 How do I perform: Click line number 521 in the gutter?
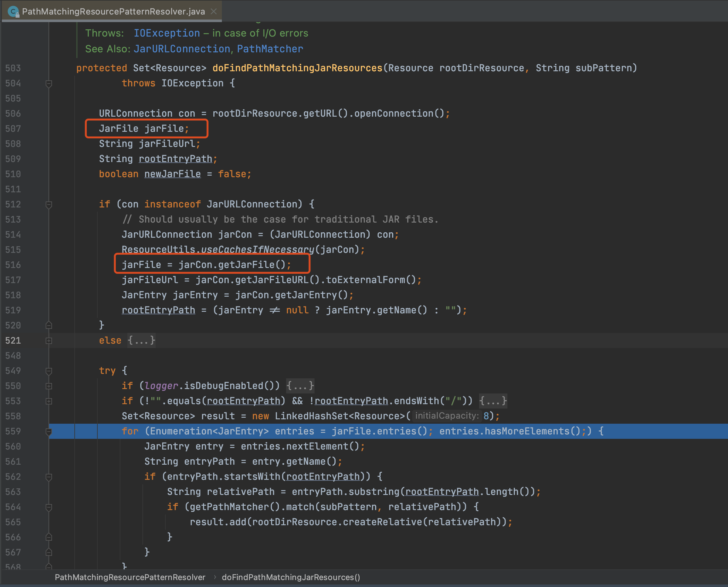click(x=13, y=340)
